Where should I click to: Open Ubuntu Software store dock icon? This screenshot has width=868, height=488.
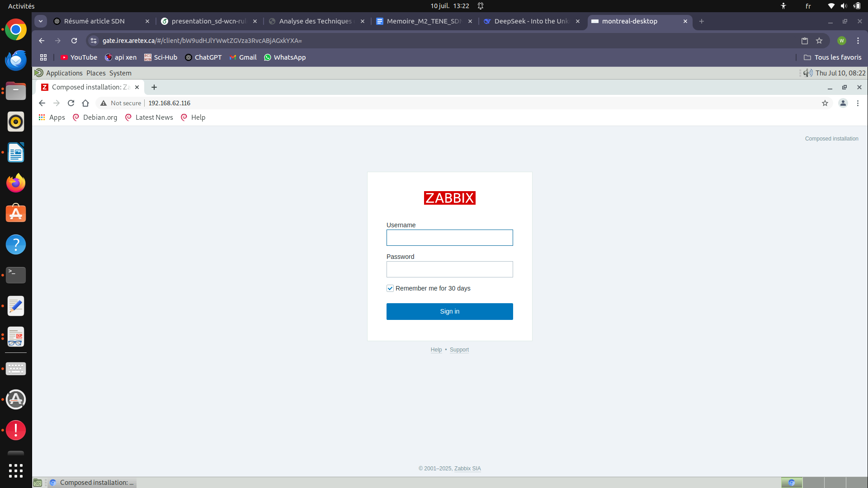pos(16,214)
